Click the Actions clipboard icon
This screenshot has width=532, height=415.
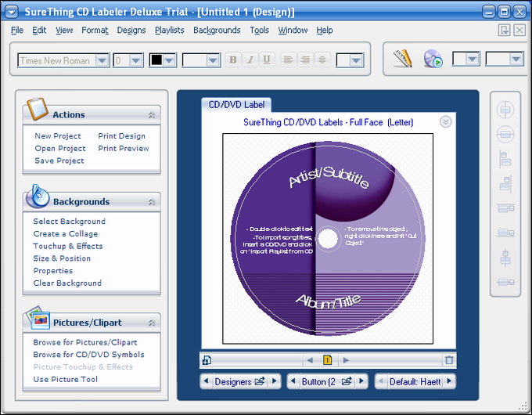(38, 109)
